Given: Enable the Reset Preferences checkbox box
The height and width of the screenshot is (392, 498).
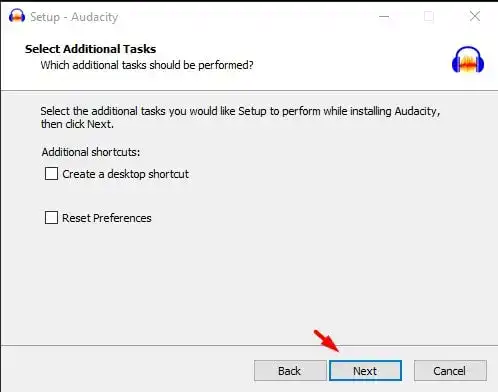Looking at the screenshot, I should click(51, 218).
